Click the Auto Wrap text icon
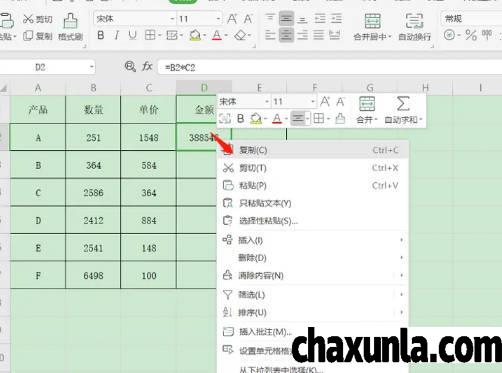Image resolution: width=502 pixels, height=373 pixels. point(414,21)
